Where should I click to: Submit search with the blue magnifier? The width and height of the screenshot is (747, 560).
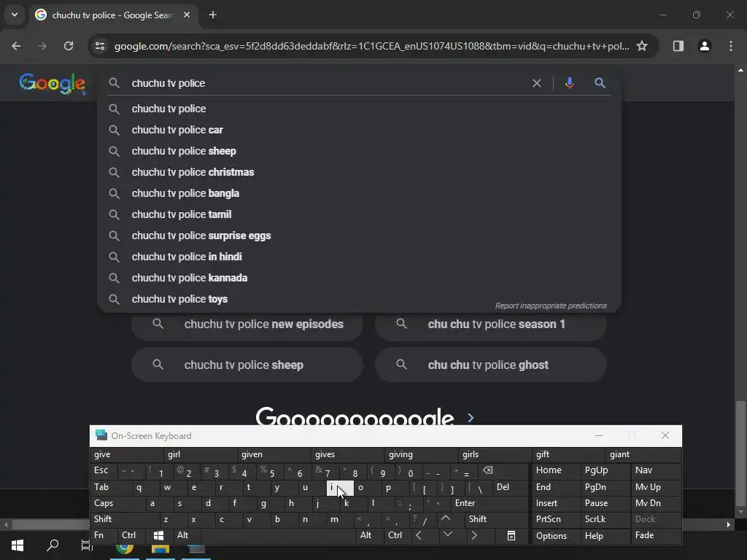click(x=600, y=83)
